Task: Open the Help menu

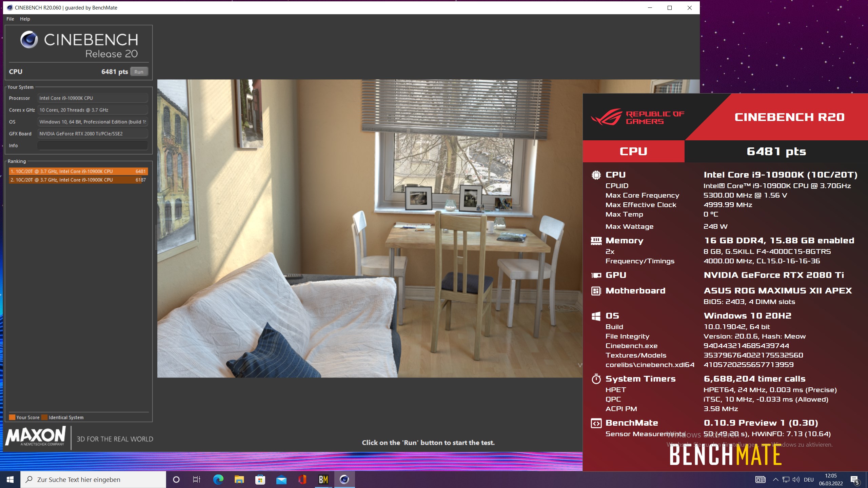Action: click(25, 19)
